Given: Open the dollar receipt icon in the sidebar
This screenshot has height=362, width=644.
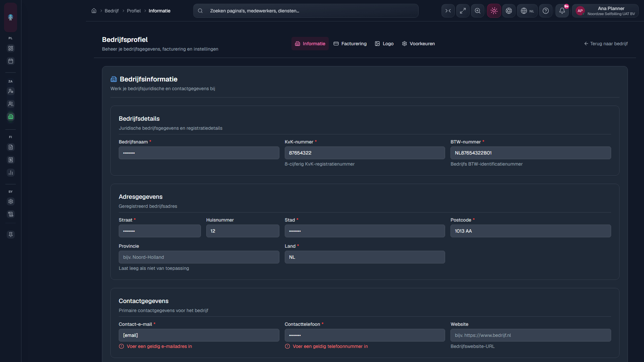Looking at the screenshot, I should (11, 160).
